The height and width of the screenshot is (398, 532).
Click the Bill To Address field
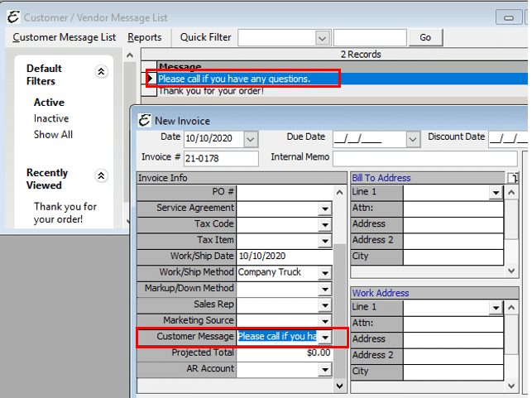tap(453, 224)
